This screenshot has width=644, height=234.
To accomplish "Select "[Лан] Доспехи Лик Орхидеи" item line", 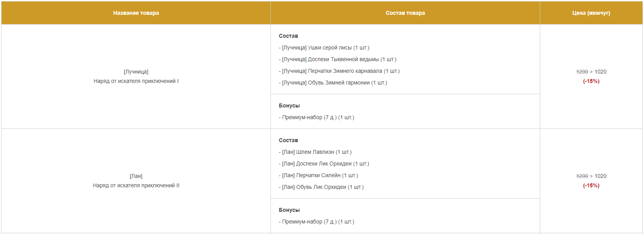I will pyautogui.click(x=324, y=164).
